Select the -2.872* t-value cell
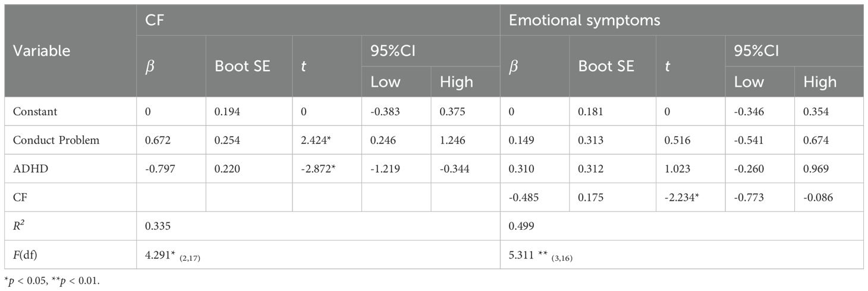This screenshot has height=291, width=868. pos(316,169)
